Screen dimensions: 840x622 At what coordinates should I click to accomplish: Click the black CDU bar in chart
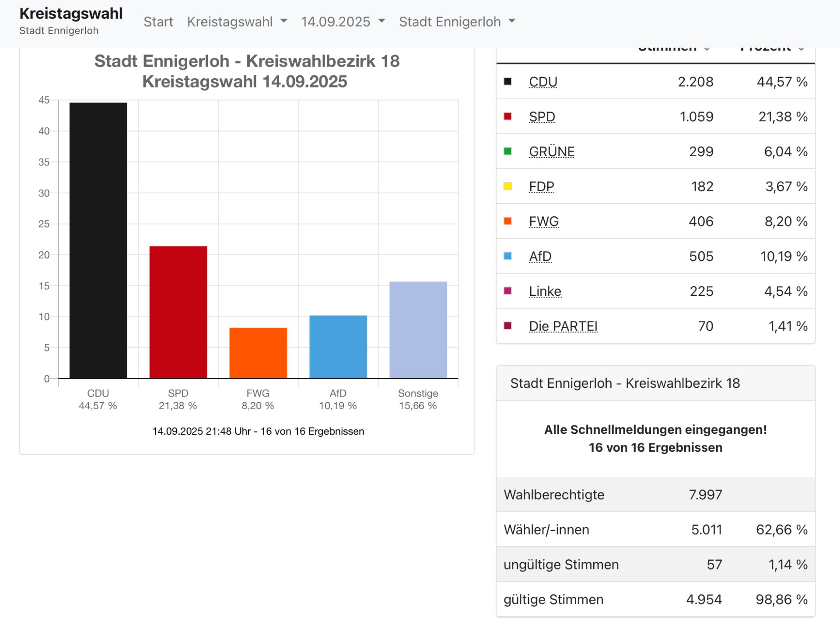(x=98, y=240)
